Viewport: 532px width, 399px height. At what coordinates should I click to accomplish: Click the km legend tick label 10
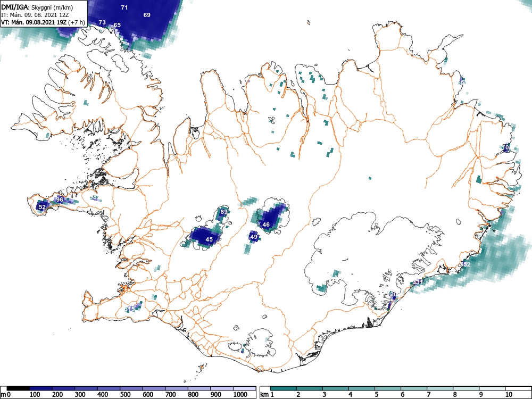pos(509,394)
